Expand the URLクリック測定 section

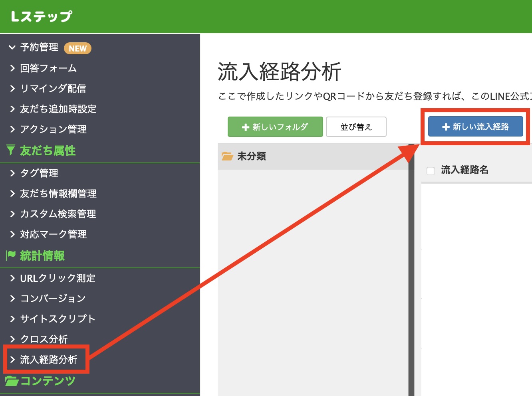[12, 278]
